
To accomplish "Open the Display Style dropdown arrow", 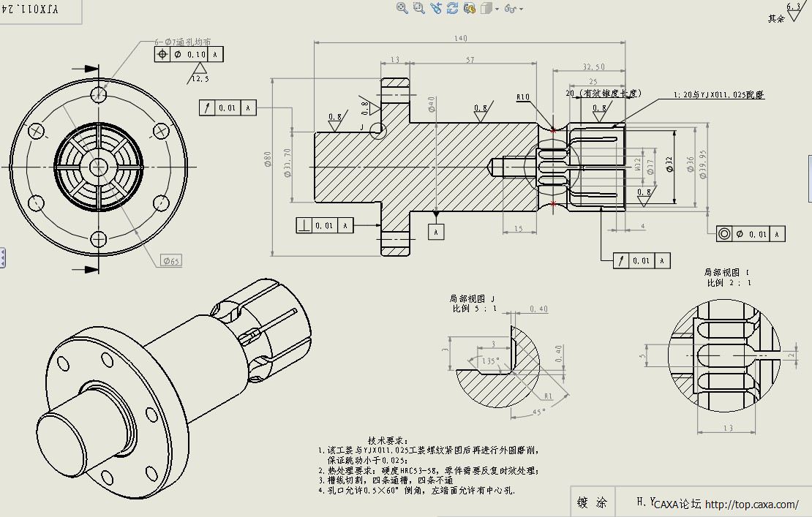I will (497, 9).
